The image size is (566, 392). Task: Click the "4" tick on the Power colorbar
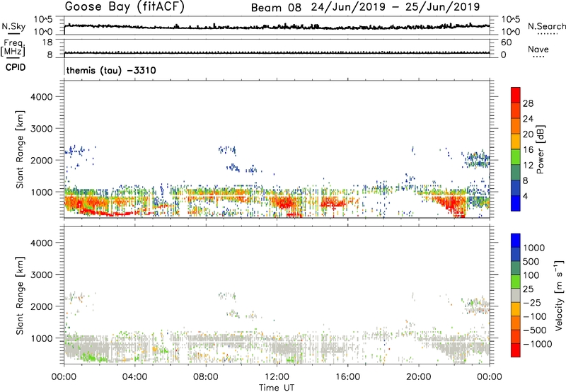(x=526, y=197)
